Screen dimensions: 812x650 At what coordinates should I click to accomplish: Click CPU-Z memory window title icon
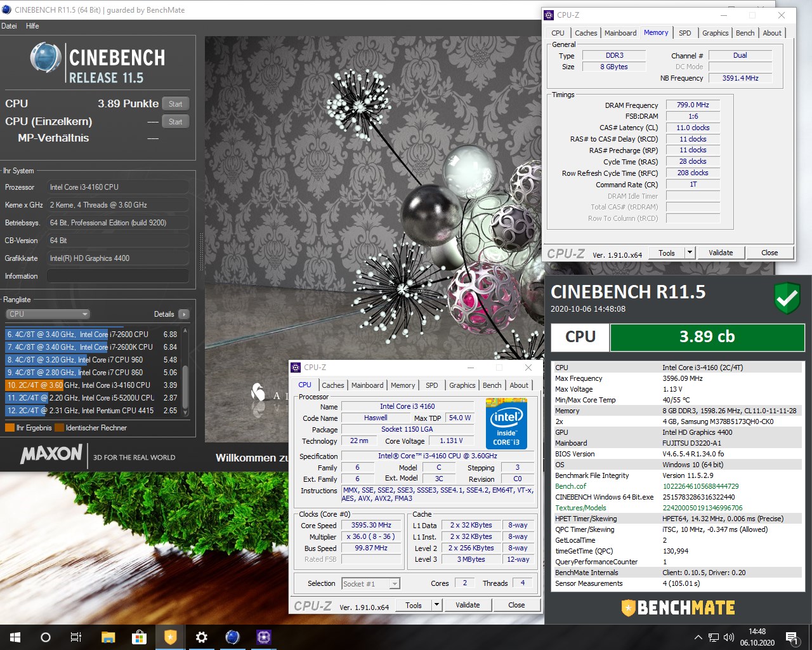(x=549, y=15)
